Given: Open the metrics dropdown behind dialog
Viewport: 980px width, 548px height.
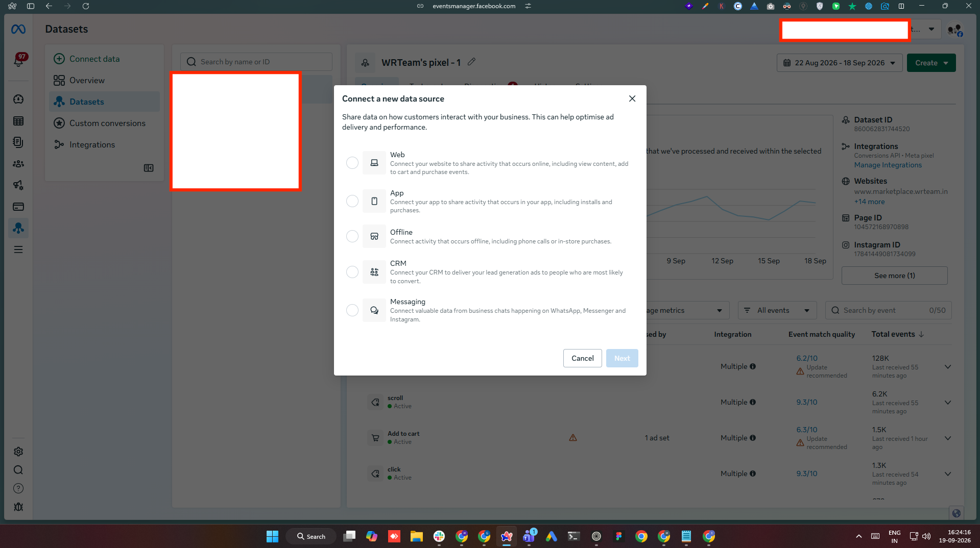Looking at the screenshot, I should point(687,310).
